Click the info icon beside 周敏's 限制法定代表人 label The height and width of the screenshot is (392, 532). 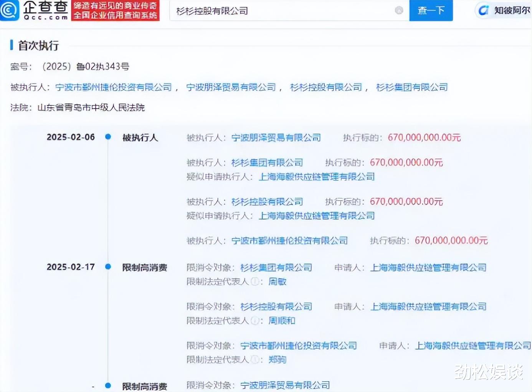255,282
